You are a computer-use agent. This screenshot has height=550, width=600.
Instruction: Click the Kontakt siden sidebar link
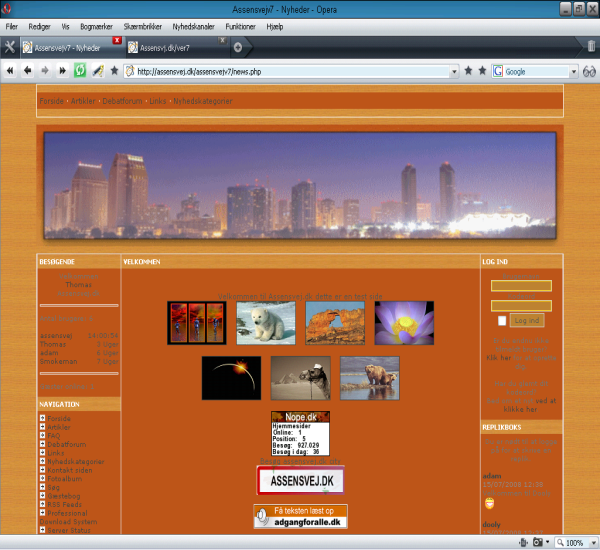click(70, 470)
